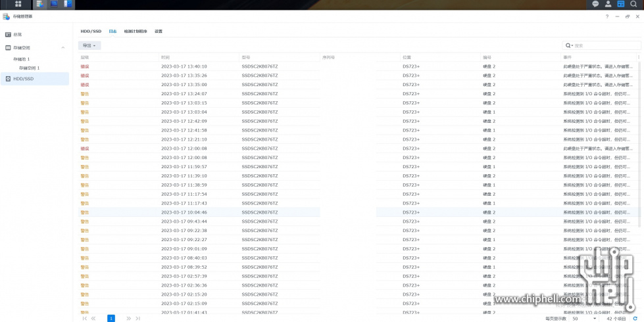Select log entry 2023-03-17 09:01:09
This screenshot has height=322, width=644.
[x=357, y=249]
